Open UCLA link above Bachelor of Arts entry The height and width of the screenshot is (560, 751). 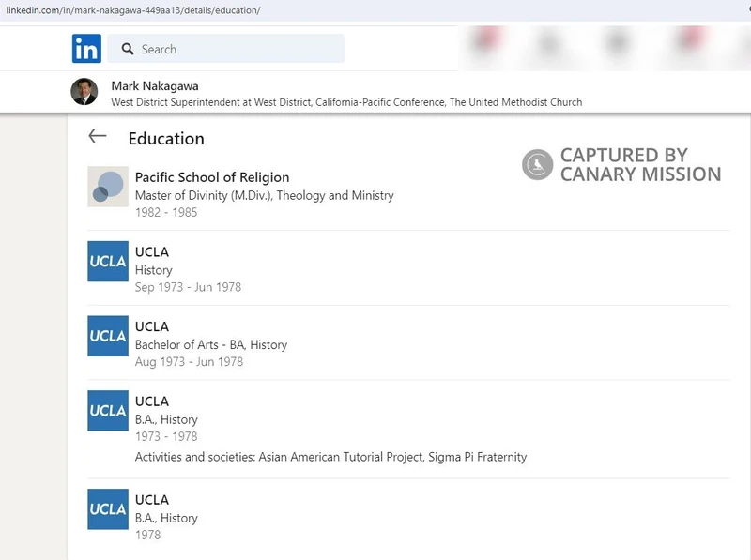pos(152,326)
